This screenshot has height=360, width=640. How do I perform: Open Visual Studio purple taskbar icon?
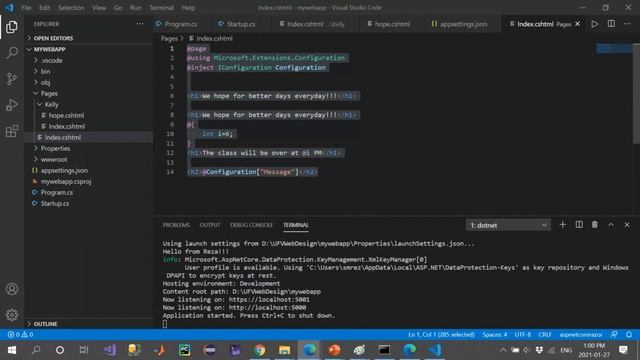[110, 350]
